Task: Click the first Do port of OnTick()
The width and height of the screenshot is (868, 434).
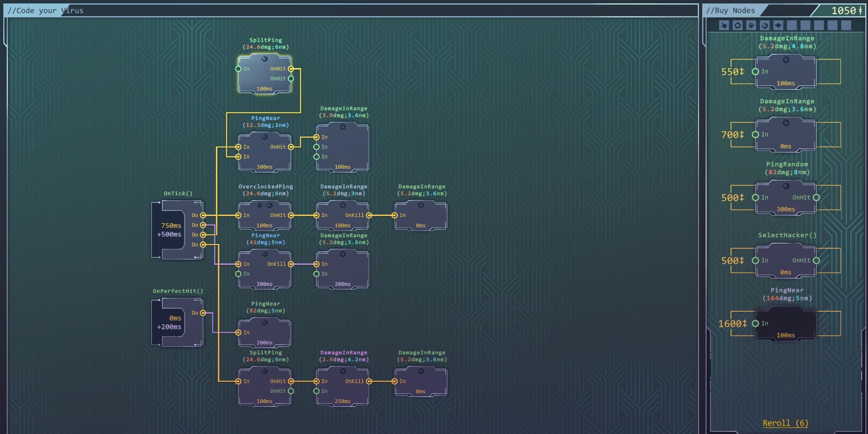Action: tap(203, 215)
